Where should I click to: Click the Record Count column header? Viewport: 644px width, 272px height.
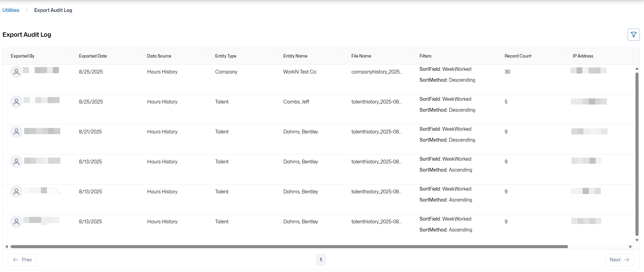(x=518, y=56)
